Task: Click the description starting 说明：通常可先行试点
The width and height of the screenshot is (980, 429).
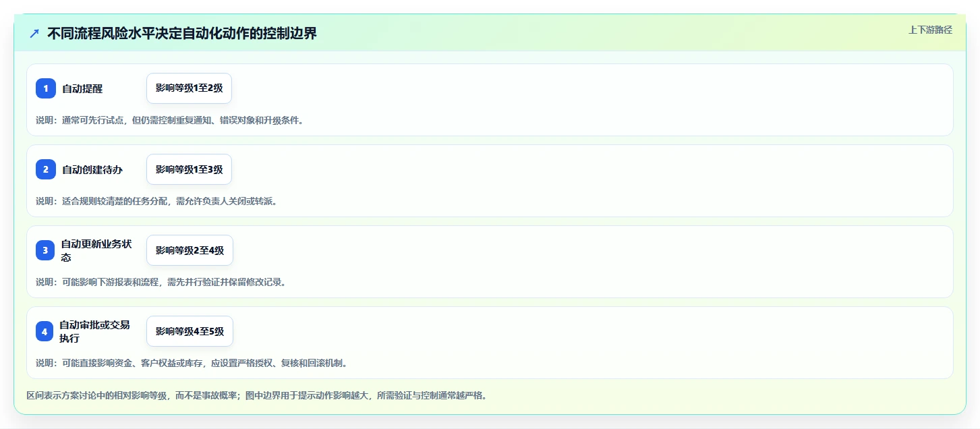Action: 169,120
